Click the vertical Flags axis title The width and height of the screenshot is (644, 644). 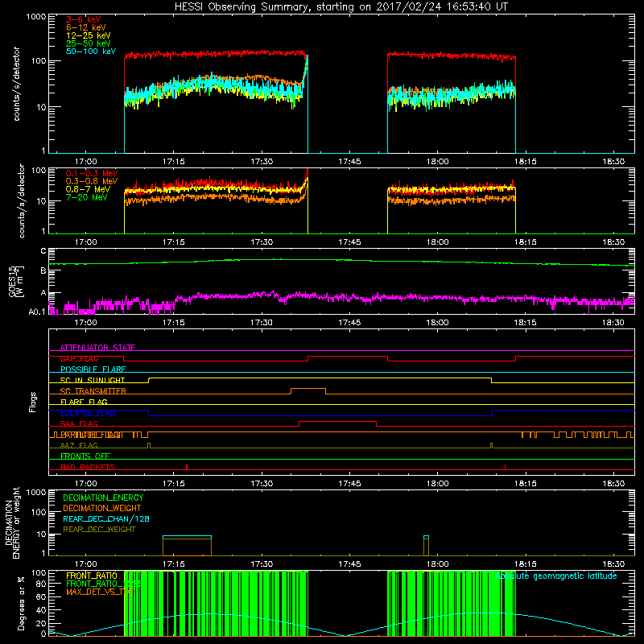pyautogui.click(x=33, y=402)
